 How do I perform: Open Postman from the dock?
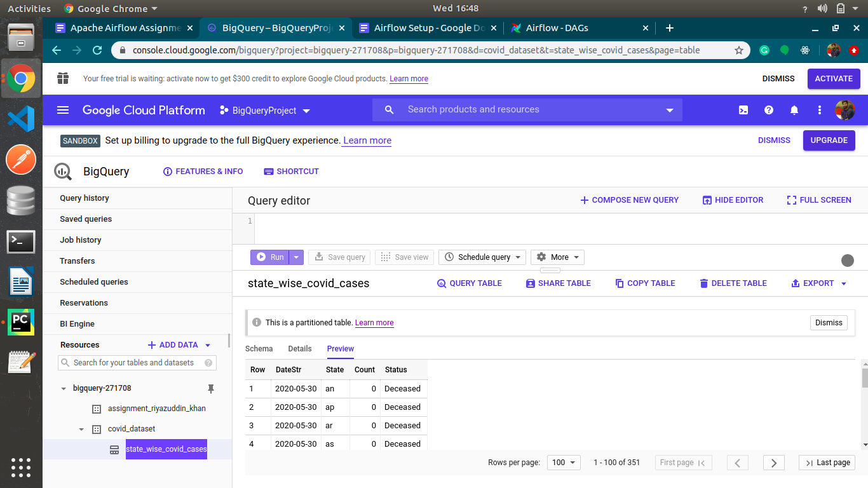[21, 159]
